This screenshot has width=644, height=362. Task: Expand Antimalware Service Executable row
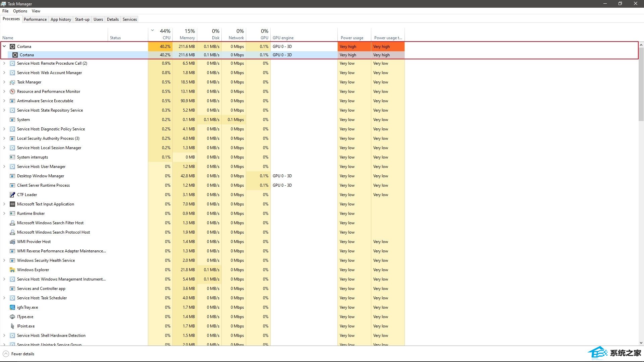click(4, 101)
